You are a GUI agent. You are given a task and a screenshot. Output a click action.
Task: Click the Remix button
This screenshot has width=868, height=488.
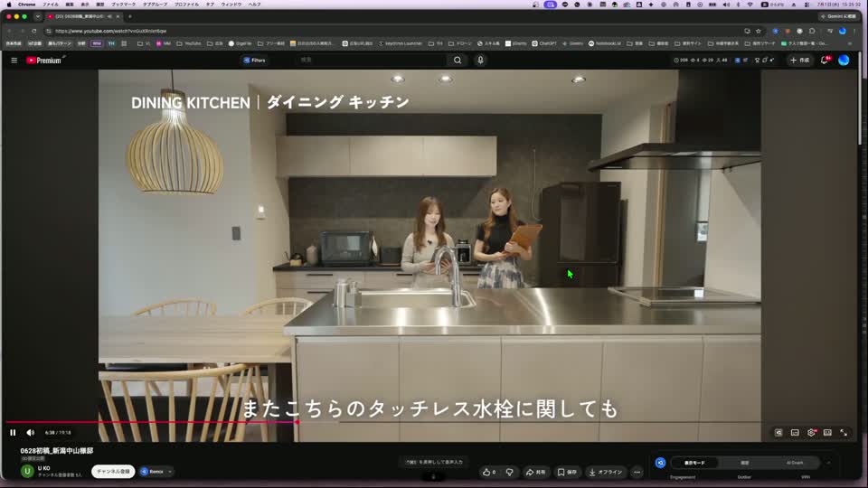tap(152, 472)
